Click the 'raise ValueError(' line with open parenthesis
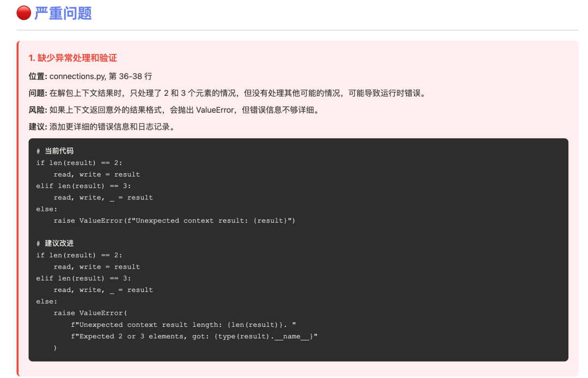Image resolution: width=588 pixels, height=378 pixels. [90, 313]
